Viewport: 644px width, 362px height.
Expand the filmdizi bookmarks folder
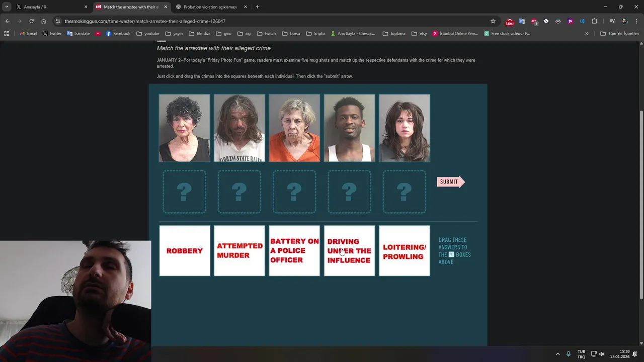[199, 34]
